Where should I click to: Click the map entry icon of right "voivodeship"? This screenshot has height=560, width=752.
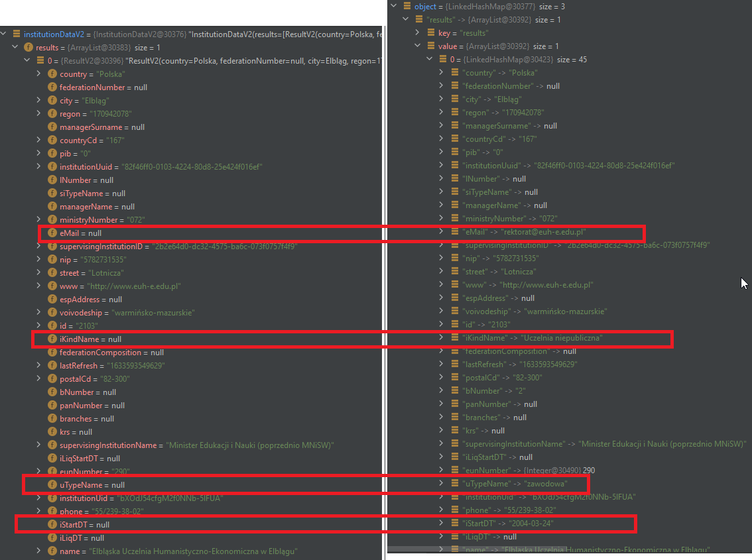point(455,311)
